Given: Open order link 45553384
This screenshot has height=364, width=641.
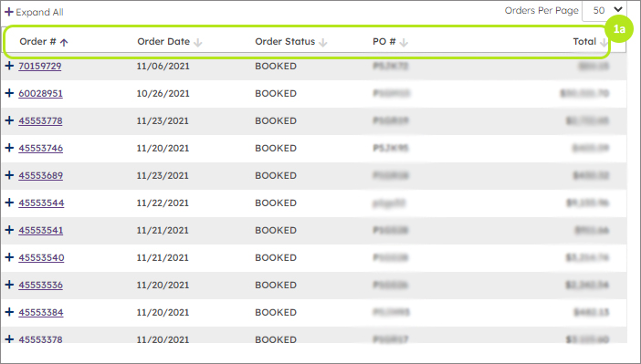Looking at the screenshot, I should (41, 313).
